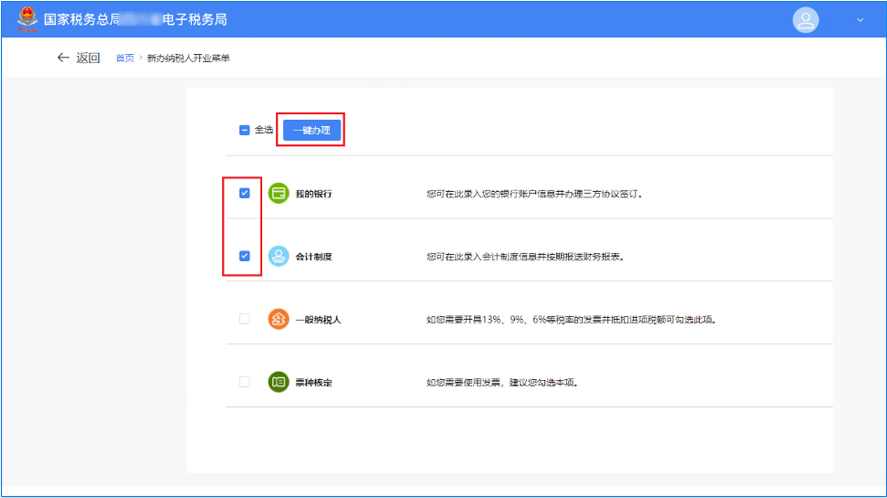
Task: Click the orange 一般纳税人 icon
Action: 279,319
